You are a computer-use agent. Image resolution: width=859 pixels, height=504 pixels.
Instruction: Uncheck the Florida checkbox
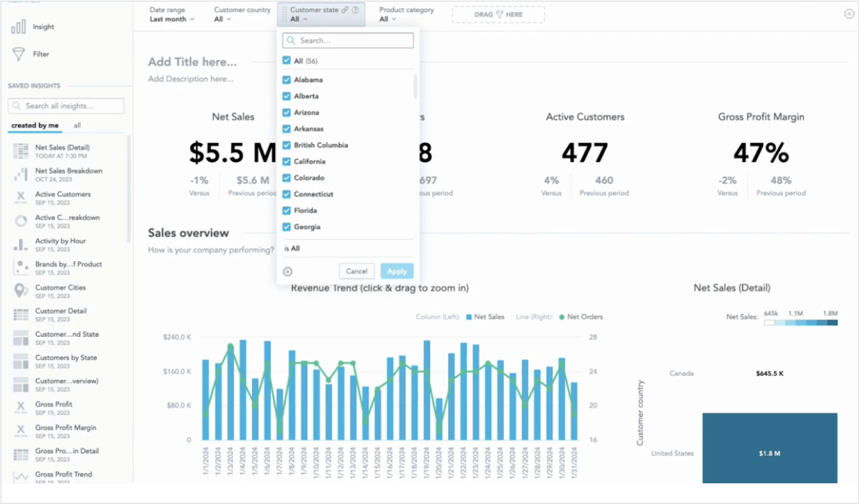(x=287, y=210)
